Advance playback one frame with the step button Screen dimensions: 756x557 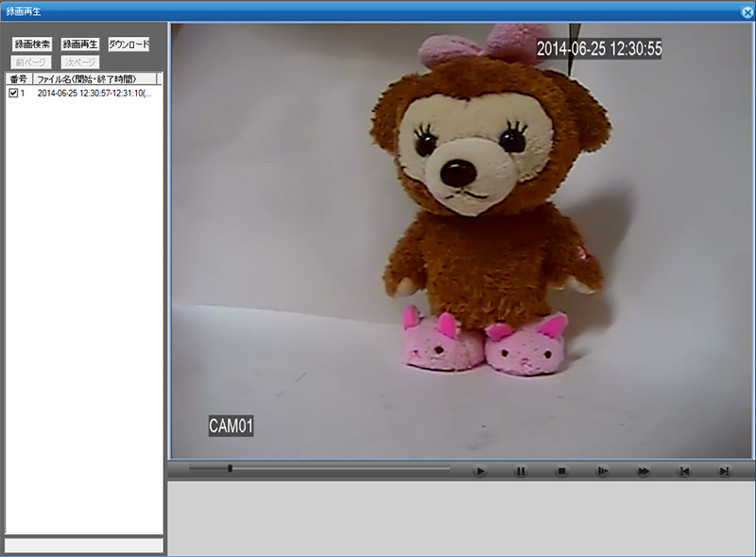point(602,471)
